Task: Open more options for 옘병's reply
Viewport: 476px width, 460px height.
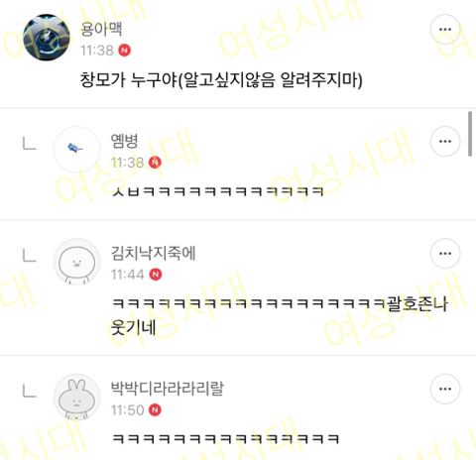Action: click(445, 142)
